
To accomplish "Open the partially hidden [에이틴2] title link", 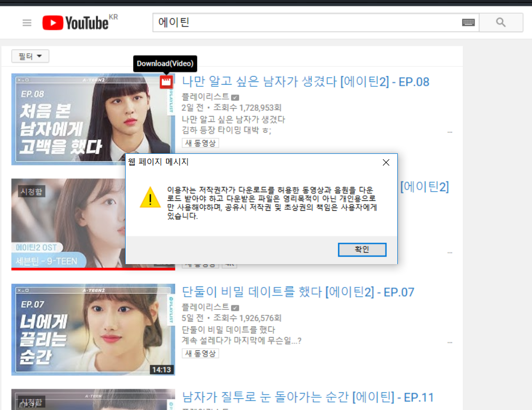I will click(424, 187).
